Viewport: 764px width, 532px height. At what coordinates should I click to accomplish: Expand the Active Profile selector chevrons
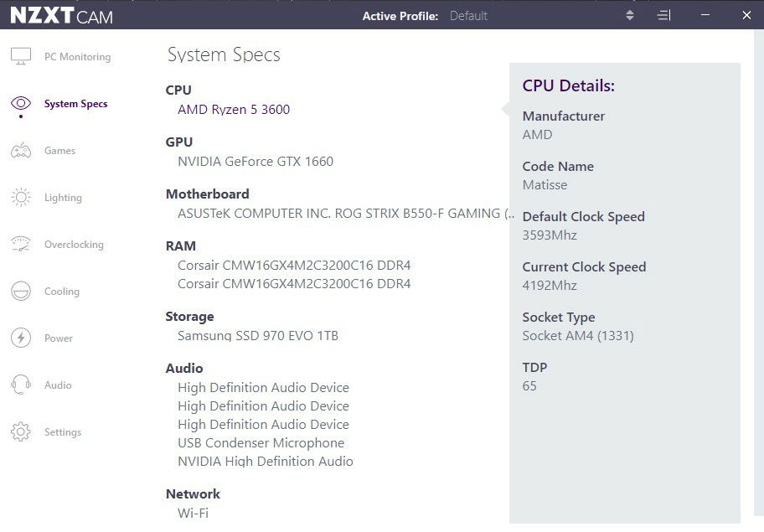(x=628, y=15)
